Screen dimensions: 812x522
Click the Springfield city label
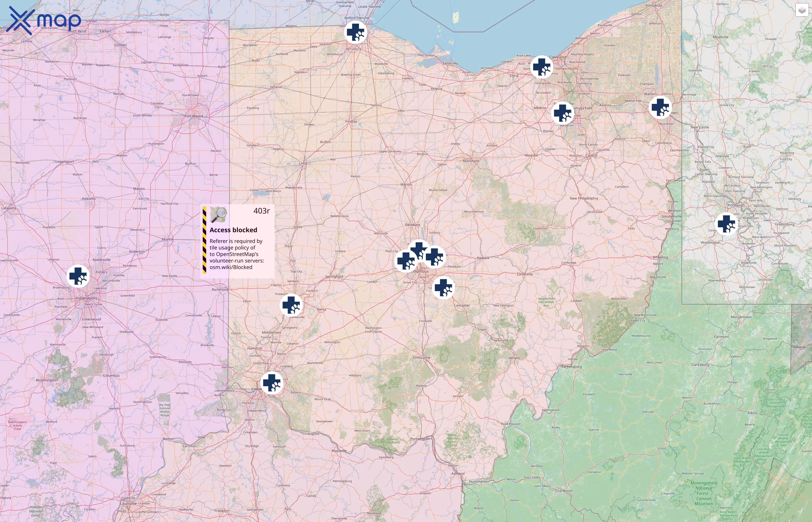(x=334, y=277)
